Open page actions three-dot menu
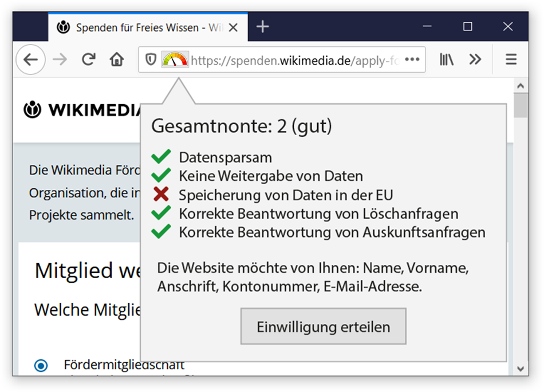544x392 pixels. [412, 60]
